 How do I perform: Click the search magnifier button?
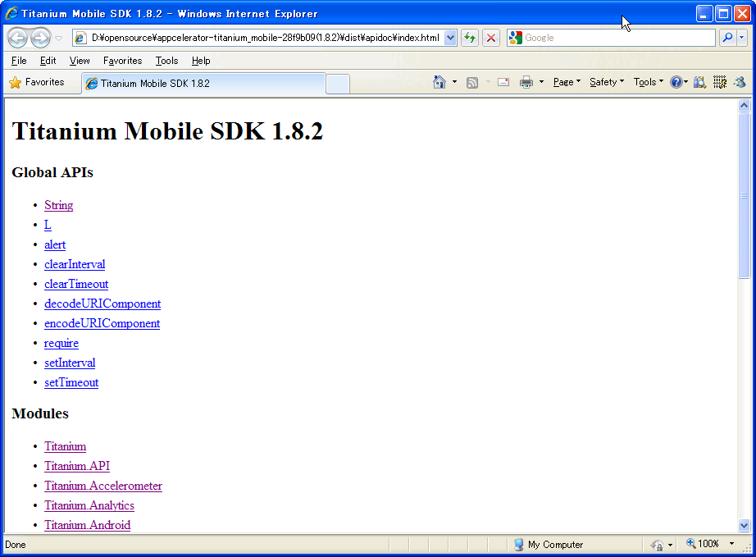click(727, 38)
